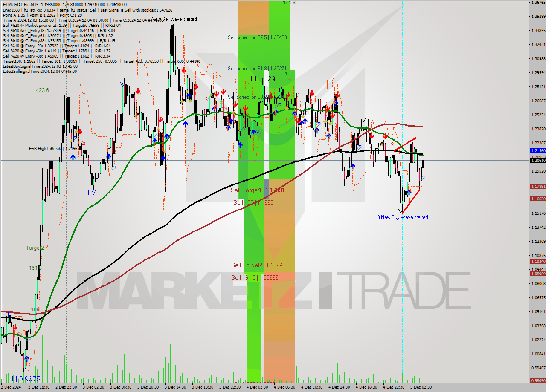Click the red 1.10240 price tag

coord(537,262)
